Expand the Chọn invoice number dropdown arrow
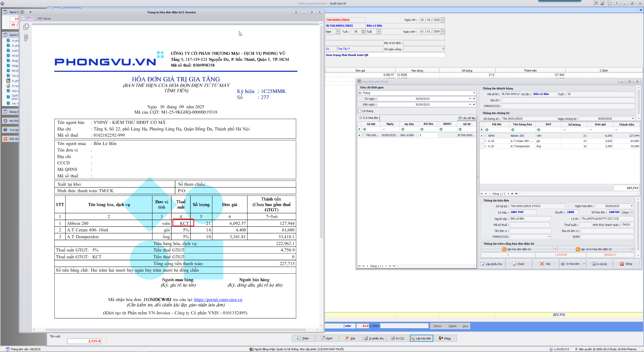 pos(632,213)
